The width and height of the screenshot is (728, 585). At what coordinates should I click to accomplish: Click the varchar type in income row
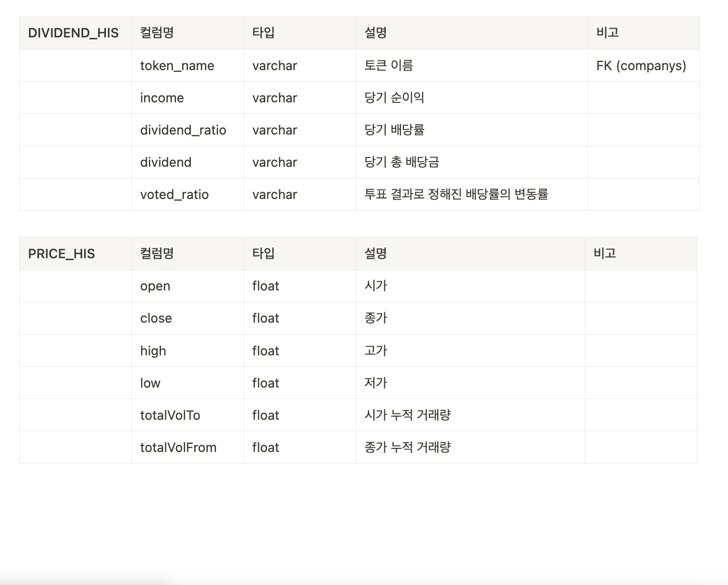click(300, 98)
